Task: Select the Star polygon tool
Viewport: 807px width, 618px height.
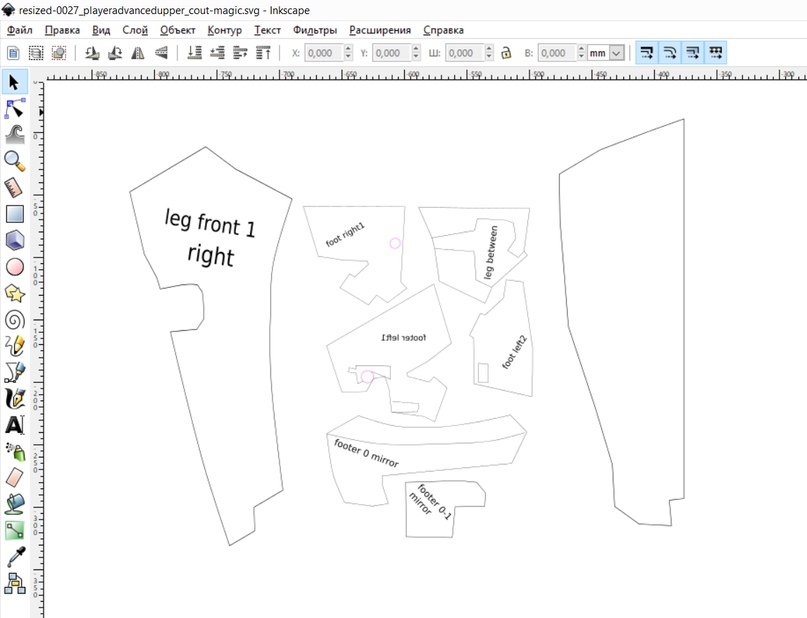Action: click(14, 293)
